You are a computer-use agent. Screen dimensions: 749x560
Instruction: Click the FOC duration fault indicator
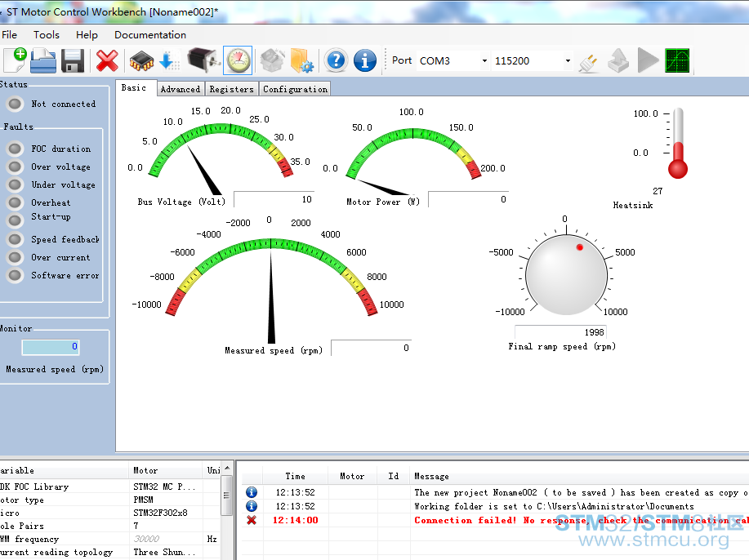coord(15,149)
